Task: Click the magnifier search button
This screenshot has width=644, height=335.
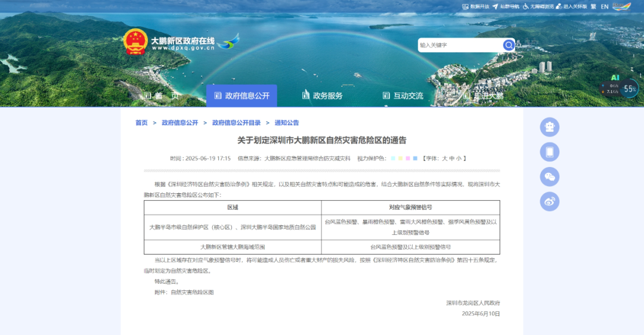Action: 509,45
